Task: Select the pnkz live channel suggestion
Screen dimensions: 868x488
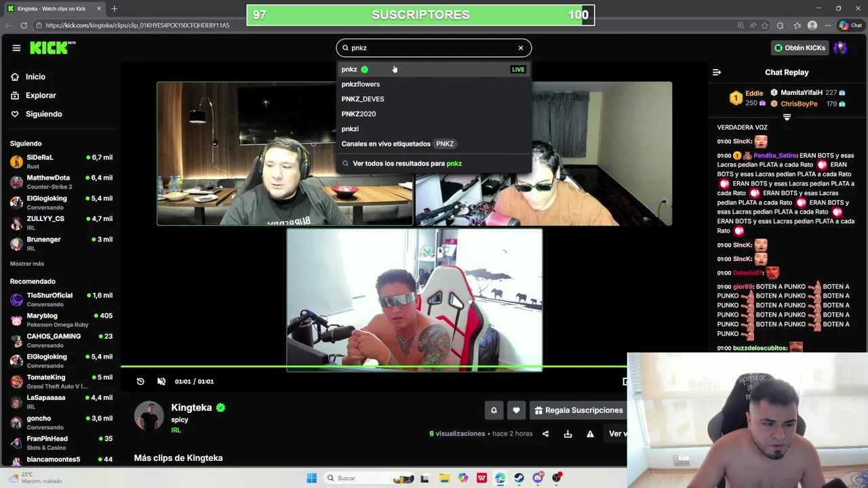Action: tap(434, 69)
